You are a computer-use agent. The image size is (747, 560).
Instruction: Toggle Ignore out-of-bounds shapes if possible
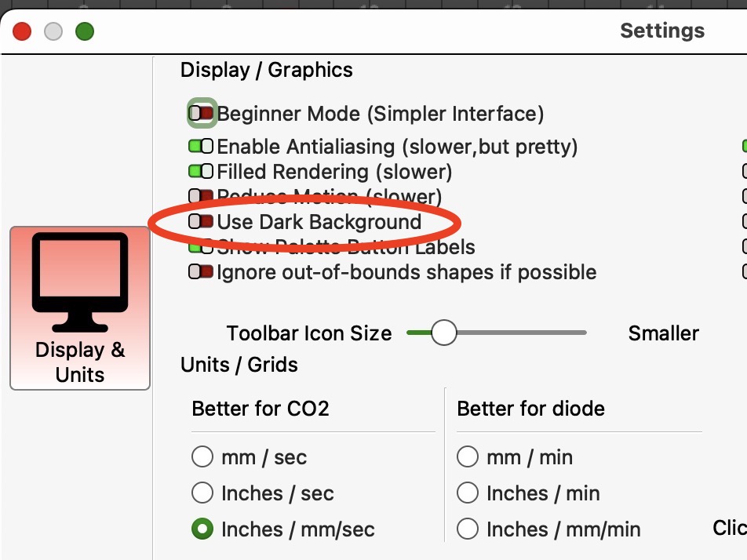(x=201, y=272)
